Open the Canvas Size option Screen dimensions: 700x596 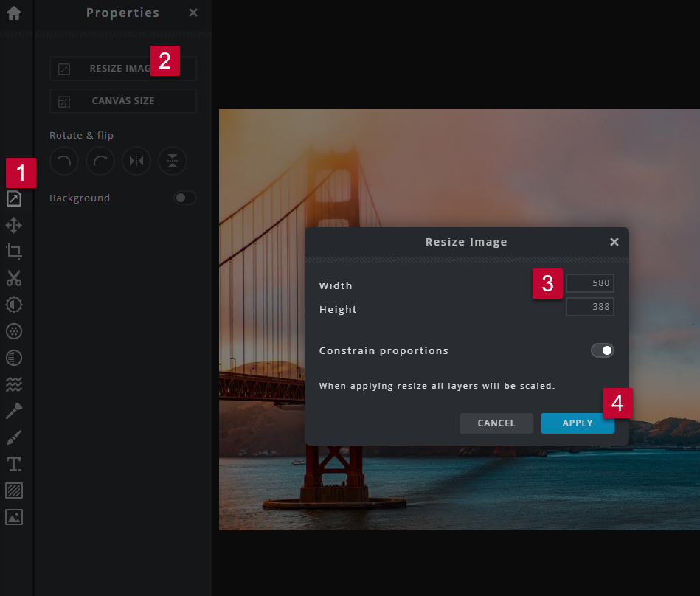point(123,101)
